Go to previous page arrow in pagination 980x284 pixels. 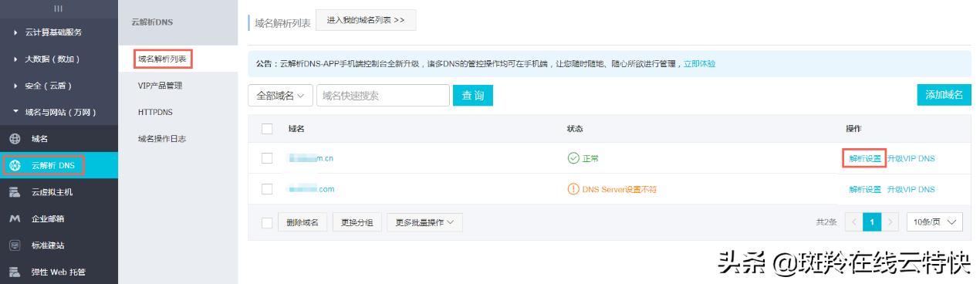[x=854, y=222]
